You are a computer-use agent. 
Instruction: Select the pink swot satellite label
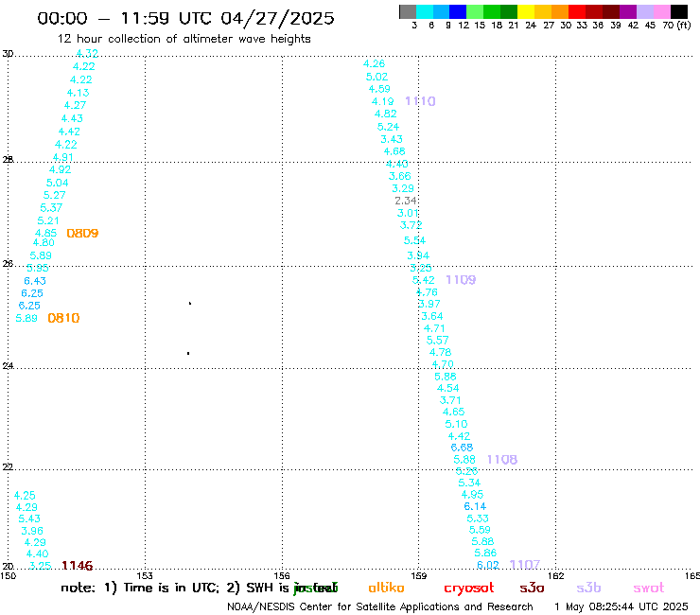click(x=649, y=588)
